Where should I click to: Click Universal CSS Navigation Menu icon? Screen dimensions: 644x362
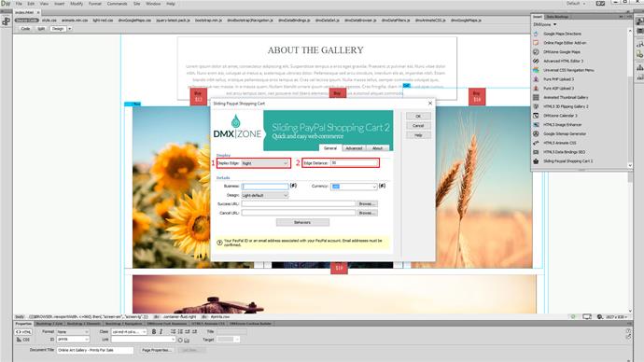pos(536,70)
